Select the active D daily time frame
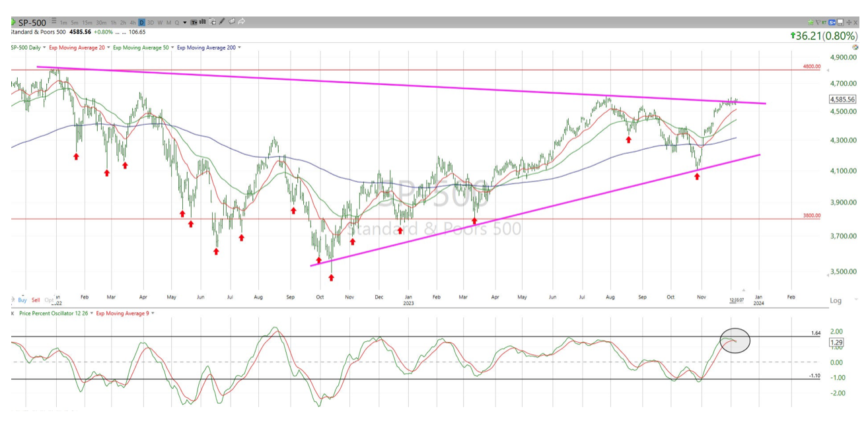The height and width of the screenshot is (425, 868). tap(141, 22)
